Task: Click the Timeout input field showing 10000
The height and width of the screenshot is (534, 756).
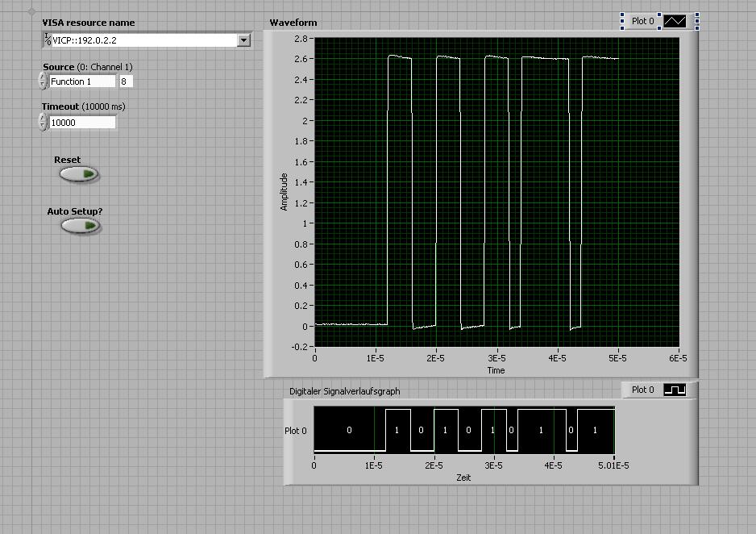Action: tap(82, 123)
